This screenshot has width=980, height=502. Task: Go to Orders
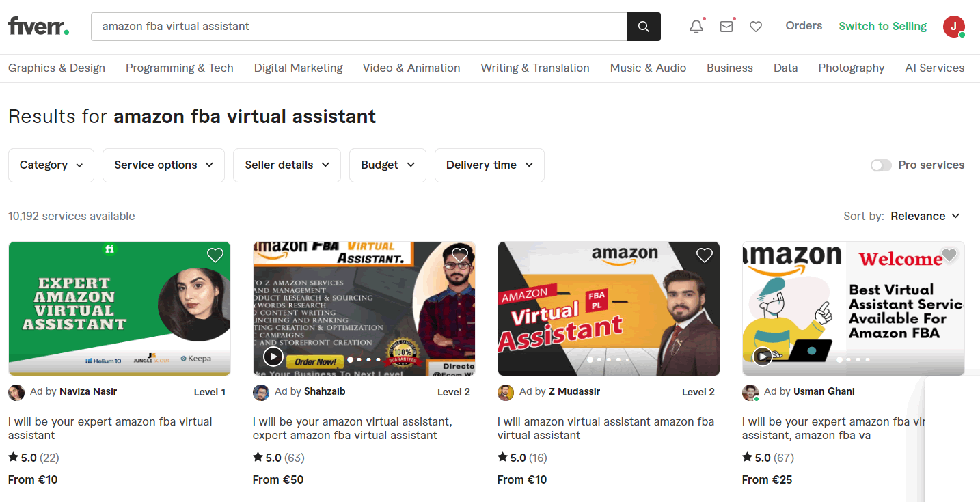(x=804, y=26)
